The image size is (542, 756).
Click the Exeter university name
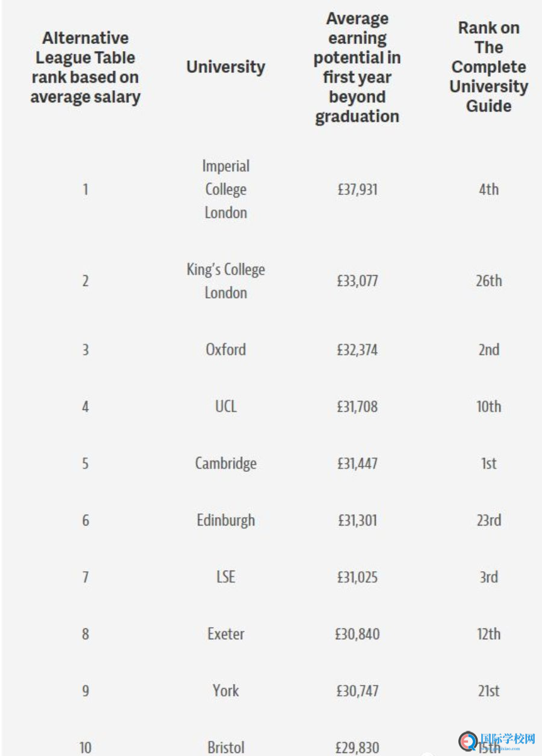[226, 634]
